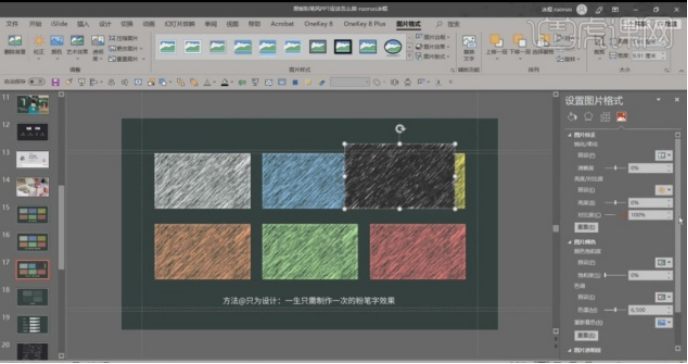Open the Picture Border dropdown
The image size is (688, 364).
coord(432,37)
